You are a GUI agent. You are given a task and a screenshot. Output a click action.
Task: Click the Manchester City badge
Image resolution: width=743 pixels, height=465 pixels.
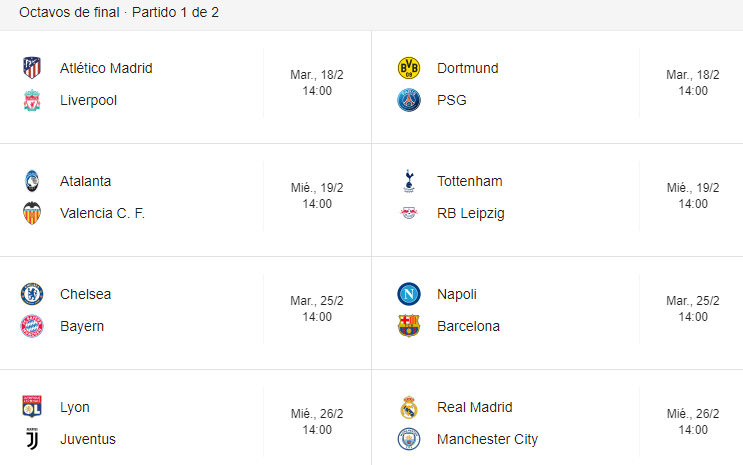tap(409, 439)
